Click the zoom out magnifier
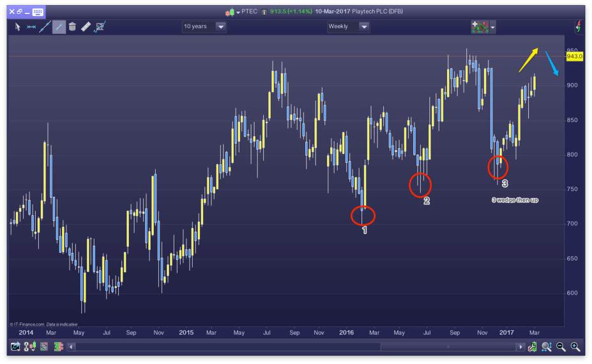Image resolution: width=592 pixels, height=364 pixels. [561, 347]
